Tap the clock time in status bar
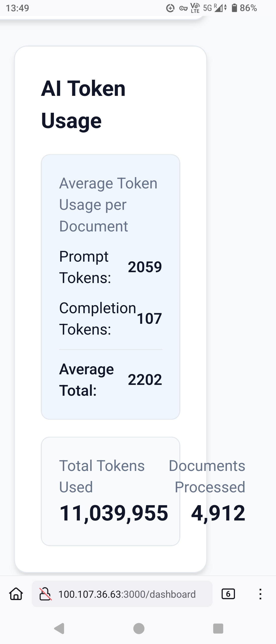The image size is (276, 644). [x=17, y=8]
